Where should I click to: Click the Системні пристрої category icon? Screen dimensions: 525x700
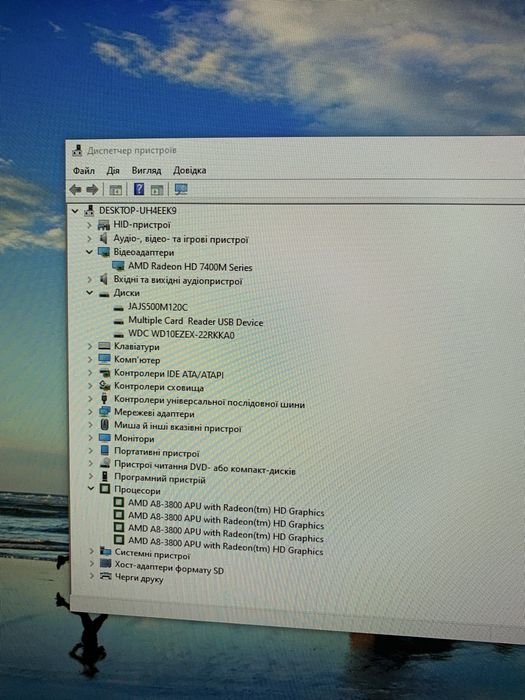(x=105, y=551)
